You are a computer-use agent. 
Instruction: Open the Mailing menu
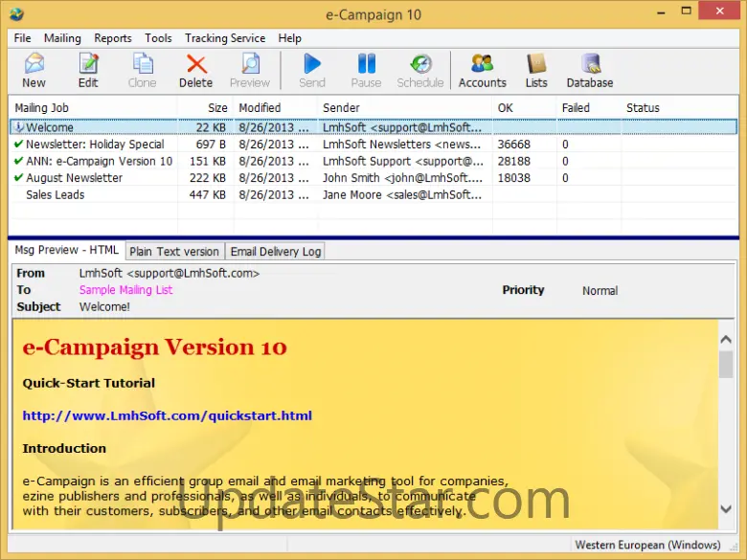pos(62,38)
